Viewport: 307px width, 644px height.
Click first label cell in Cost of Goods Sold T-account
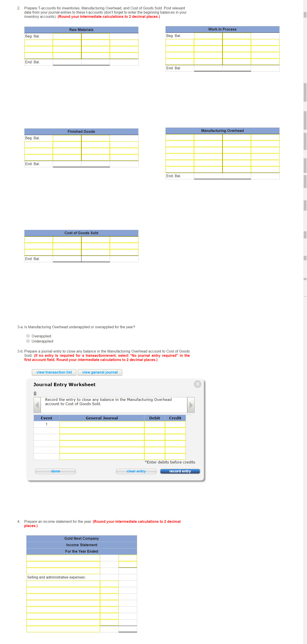[39, 240]
